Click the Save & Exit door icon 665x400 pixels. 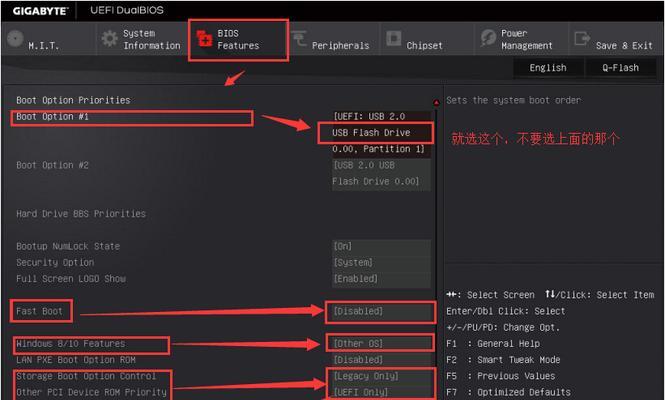582,39
